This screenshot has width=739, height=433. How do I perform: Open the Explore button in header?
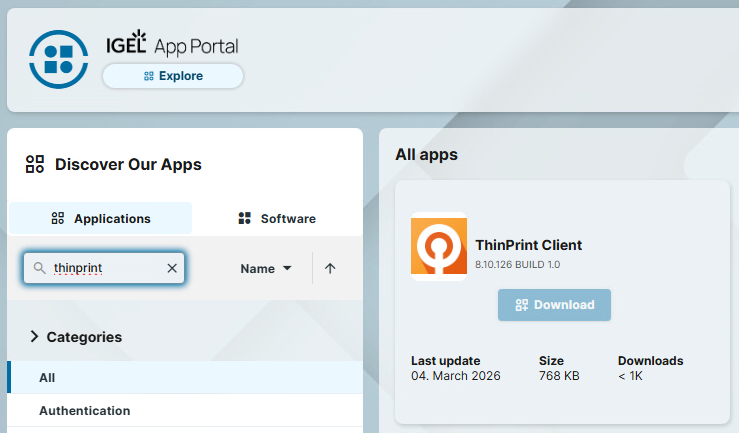click(x=173, y=76)
